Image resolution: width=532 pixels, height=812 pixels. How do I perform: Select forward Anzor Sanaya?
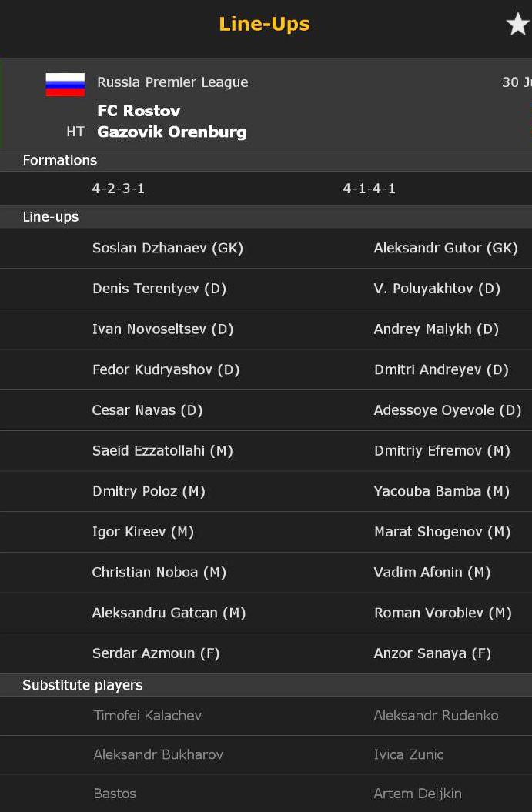coord(432,653)
